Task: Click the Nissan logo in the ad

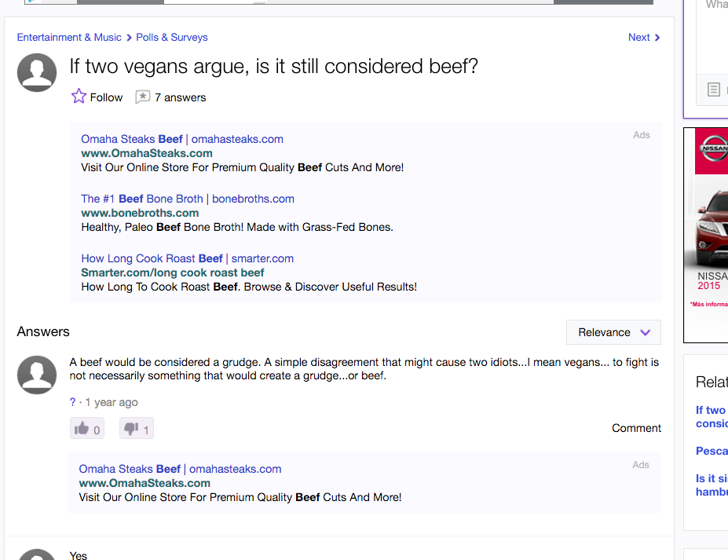Action: click(x=714, y=148)
